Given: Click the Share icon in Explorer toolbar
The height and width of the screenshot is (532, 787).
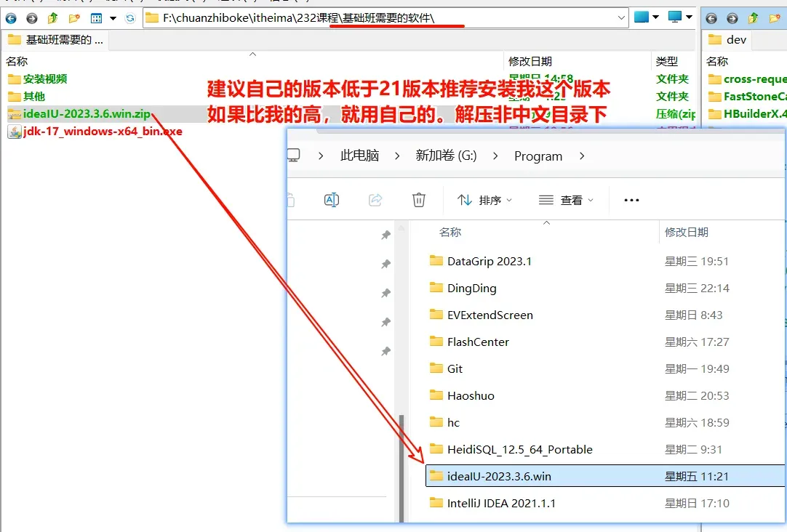Looking at the screenshot, I should point(375,200).
